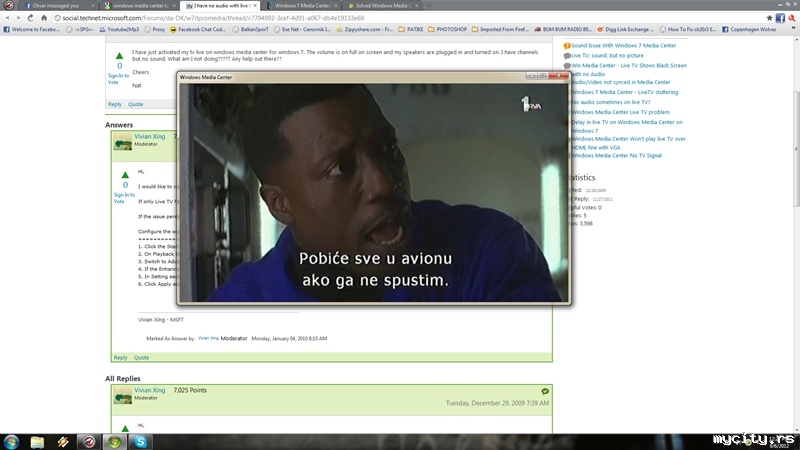Screen dimensions: 800x450
Task: Open 'Audio/Video not synced in Media Center' thread
Action: tap(620, 82)
